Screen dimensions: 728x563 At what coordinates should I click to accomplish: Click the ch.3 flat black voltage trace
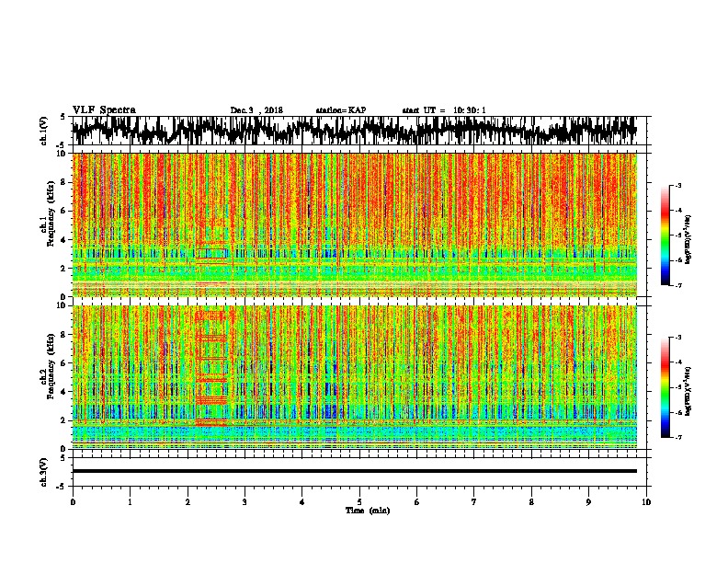[354, 471]
